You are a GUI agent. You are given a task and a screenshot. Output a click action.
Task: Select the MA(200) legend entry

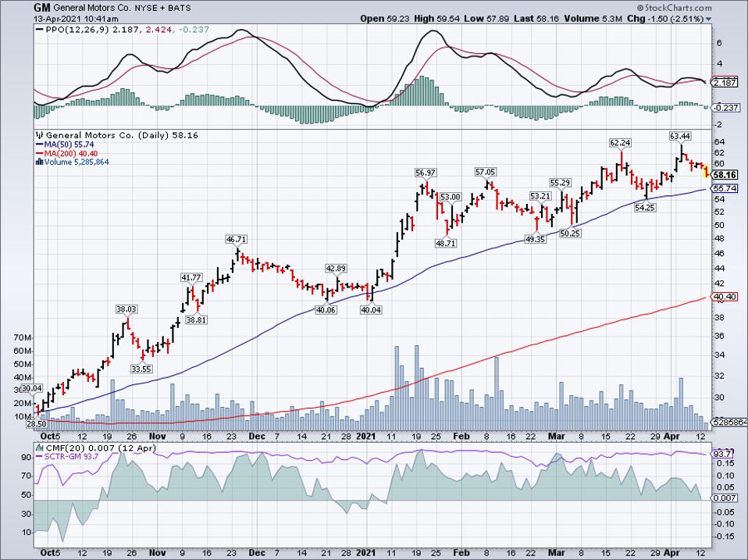coord(66,153)
